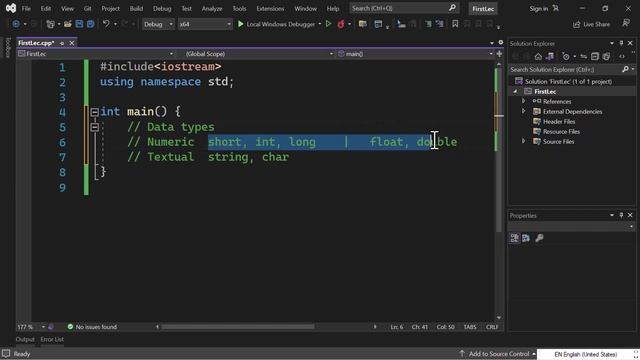Click the account icon beside Sign in
Screen dimensions: 640x360
pyautogui.click(x=556, y=8)
